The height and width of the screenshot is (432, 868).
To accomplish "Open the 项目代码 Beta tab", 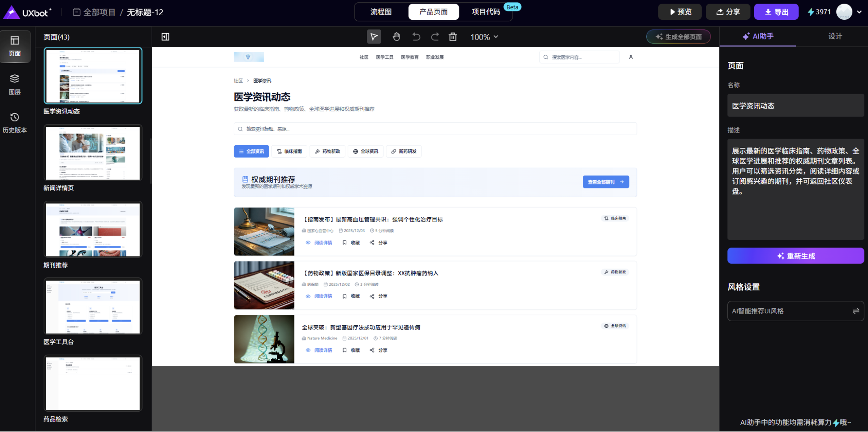I will point(486,12).
